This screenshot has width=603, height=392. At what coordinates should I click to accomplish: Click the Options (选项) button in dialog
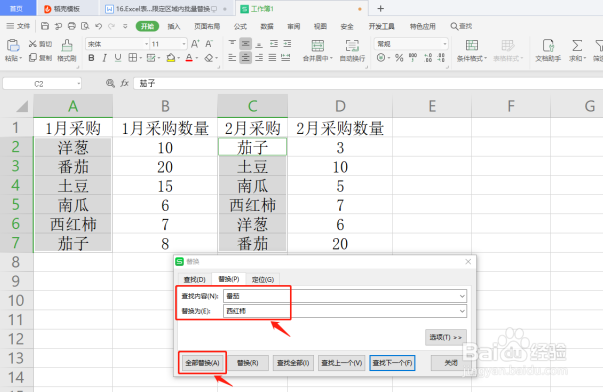tap(446, 337)
